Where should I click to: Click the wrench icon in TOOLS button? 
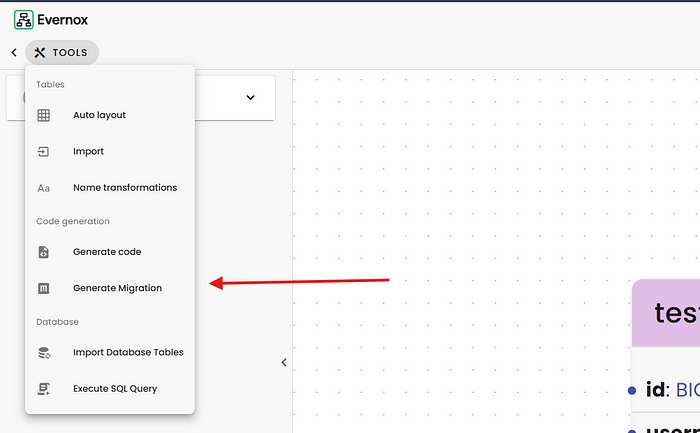[x=40, y=53]
